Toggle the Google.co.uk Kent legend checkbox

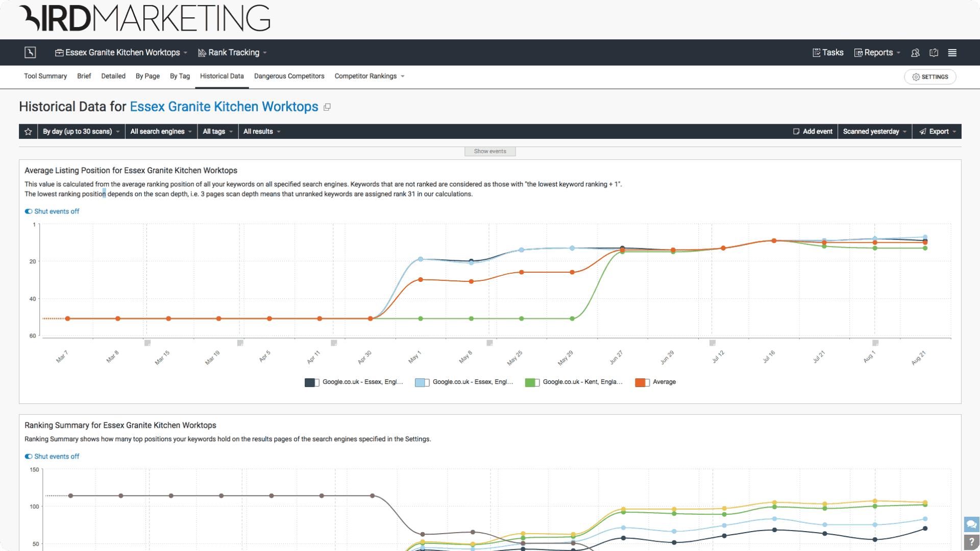tap(532, 382)
